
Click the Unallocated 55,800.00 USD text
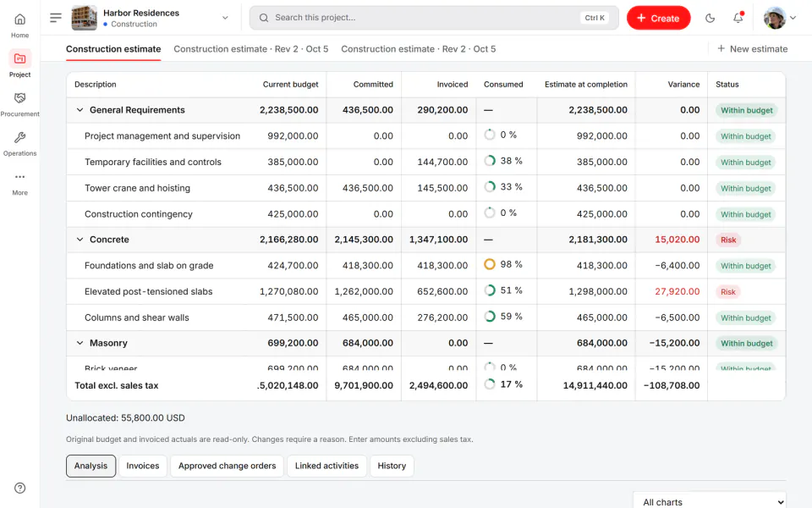125,417
